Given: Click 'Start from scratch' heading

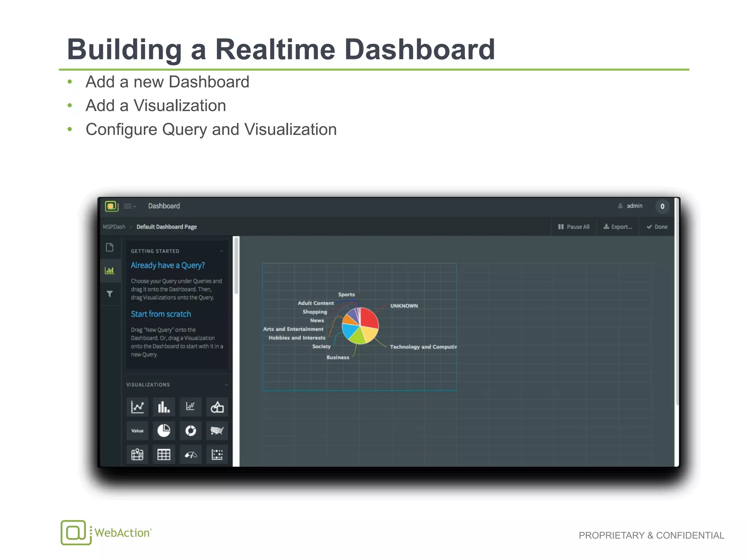Looking at the screenshot, I should [x=161, y=314].
